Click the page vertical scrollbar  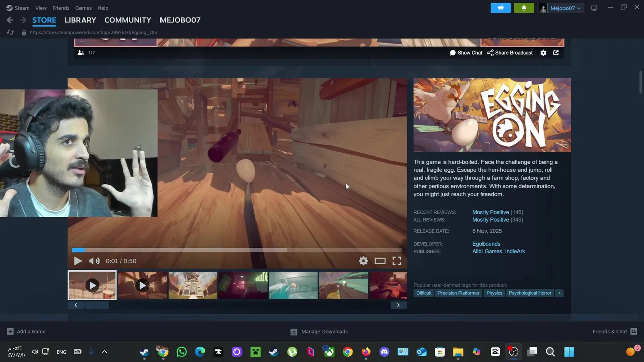(641, 82)
